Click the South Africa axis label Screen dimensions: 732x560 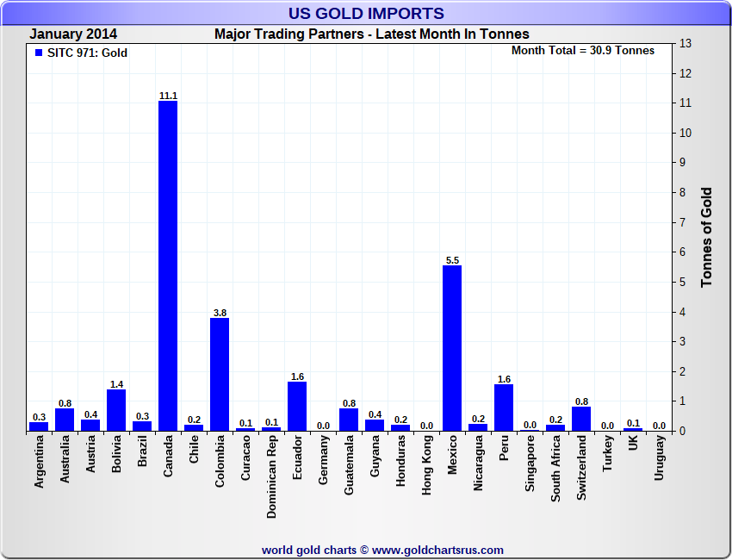click(555, 469)
